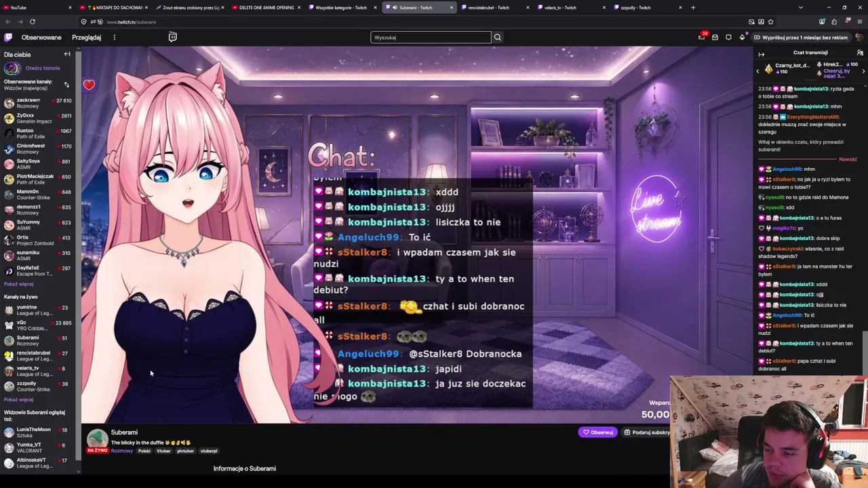Viewport: 868px width, 488px height.
Task: Open notifications inbox with 39 badge
Action: (x=701, y=37)
